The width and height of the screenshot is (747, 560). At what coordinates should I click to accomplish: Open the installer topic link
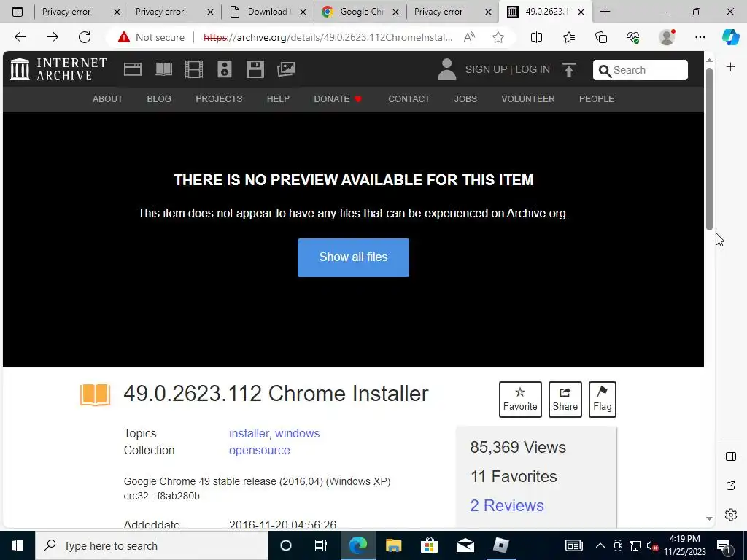click(250, 433)
